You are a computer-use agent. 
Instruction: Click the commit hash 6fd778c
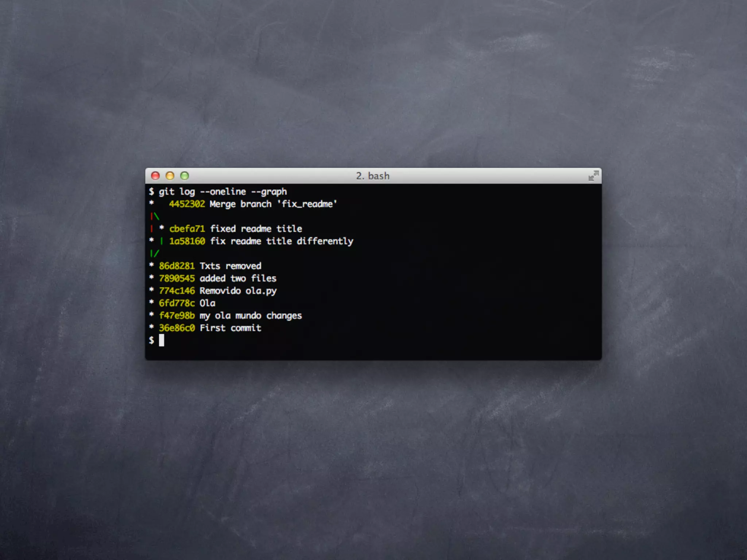click(x=177, y=303)
